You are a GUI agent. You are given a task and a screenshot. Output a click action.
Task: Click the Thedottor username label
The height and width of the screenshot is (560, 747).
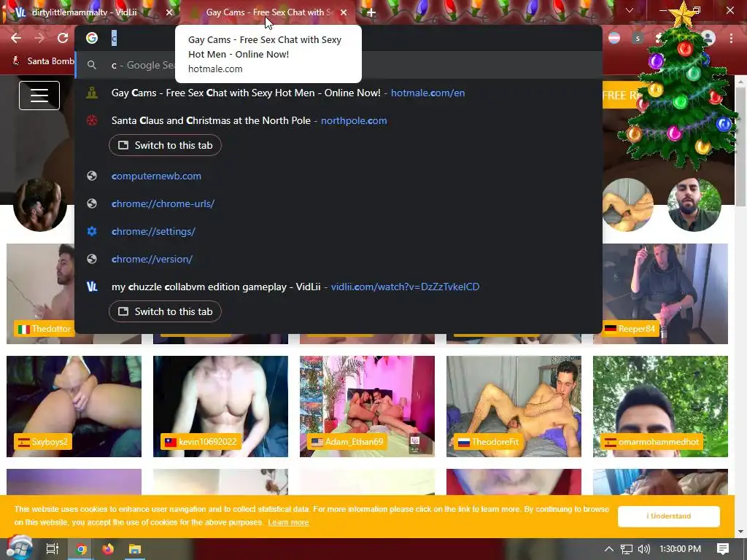(44, 329)
